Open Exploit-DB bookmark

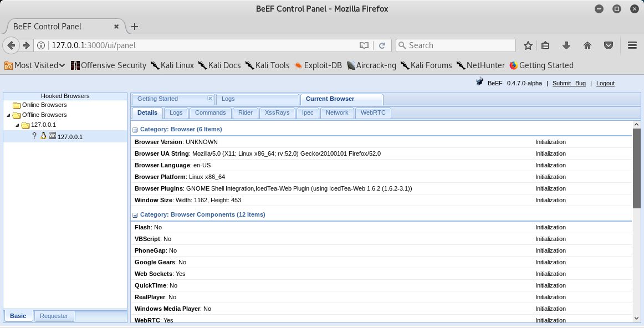tap(318, 65)
